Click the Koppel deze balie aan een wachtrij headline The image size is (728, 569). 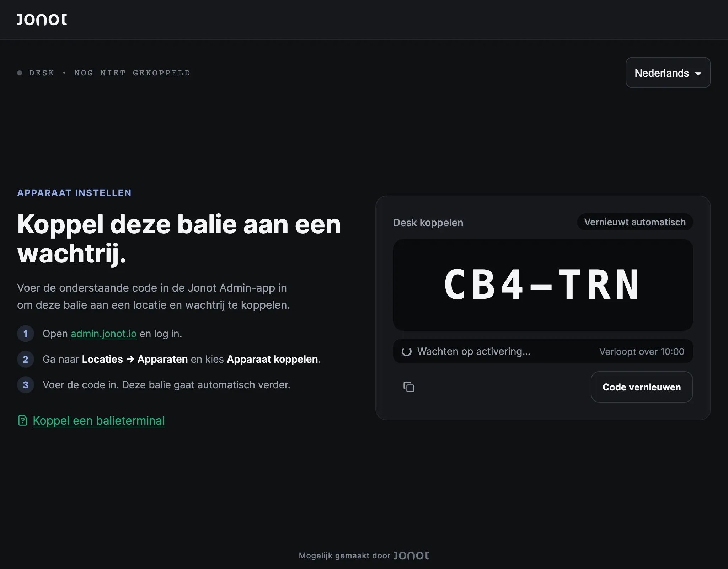[x=179, y=239]
